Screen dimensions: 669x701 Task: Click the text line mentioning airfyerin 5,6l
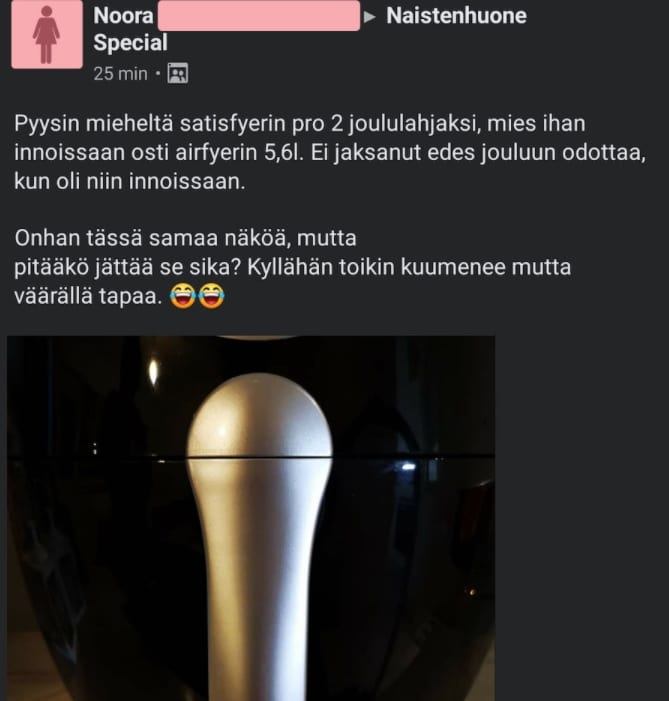click(x=330, y=152)
